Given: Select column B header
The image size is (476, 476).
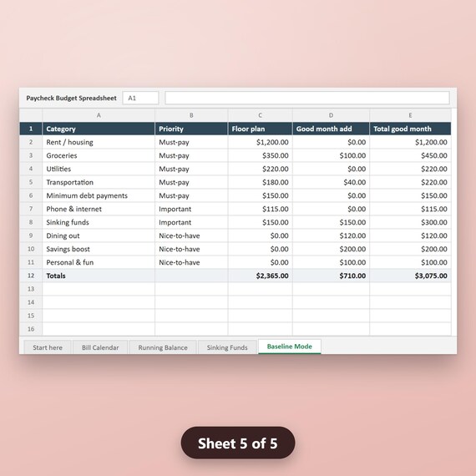Looking at the screenshot, I should pos(191,115).
